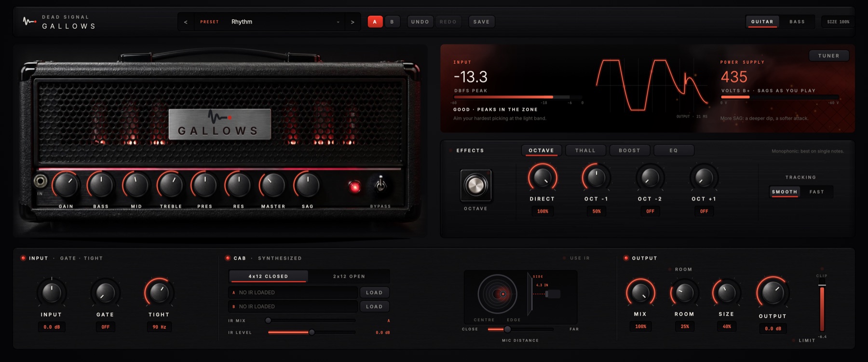Adjust the IR LEVEL slider
The width and height of the screenshot is (868, 362).
[312, 332]
